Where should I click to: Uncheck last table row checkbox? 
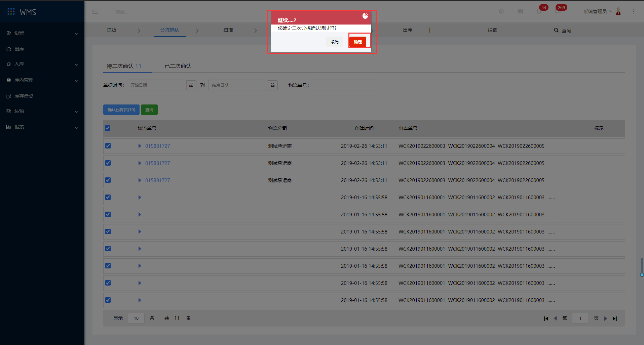point(108,300)
